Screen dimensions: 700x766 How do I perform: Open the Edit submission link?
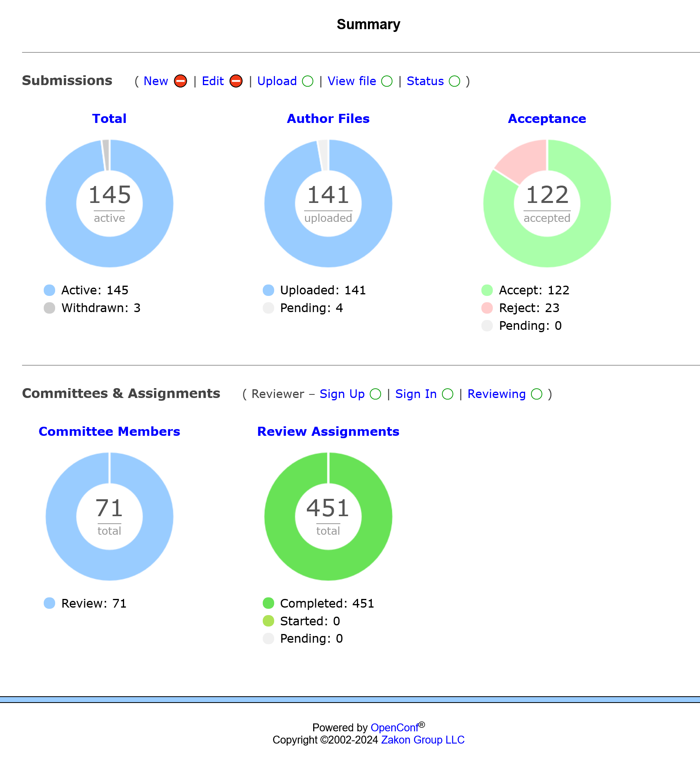pyautogui.click(x=213, y=81)
